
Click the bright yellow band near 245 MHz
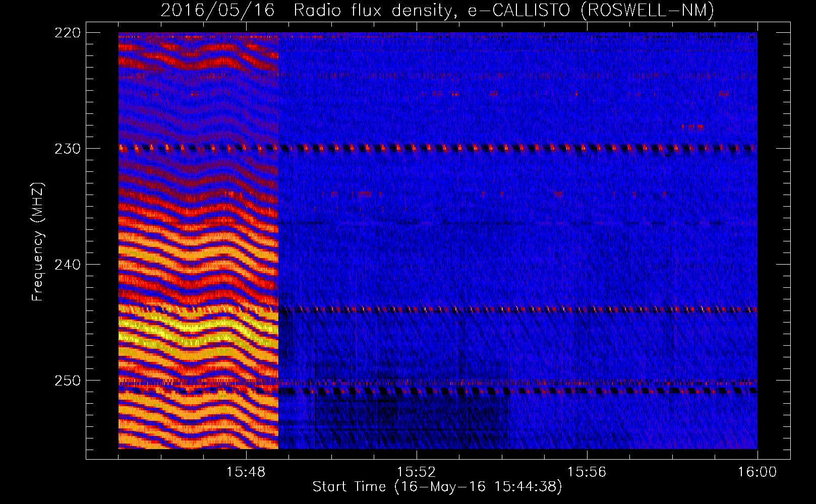[197, 328]
